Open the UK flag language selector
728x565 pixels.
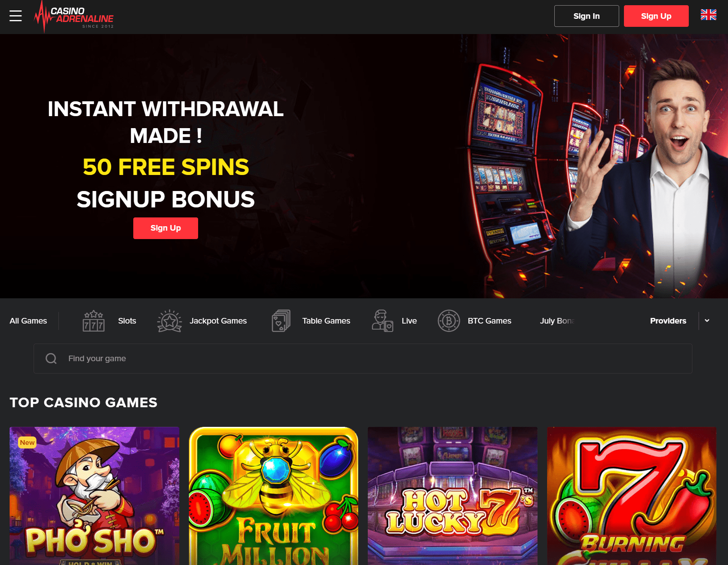pos(708,15)
